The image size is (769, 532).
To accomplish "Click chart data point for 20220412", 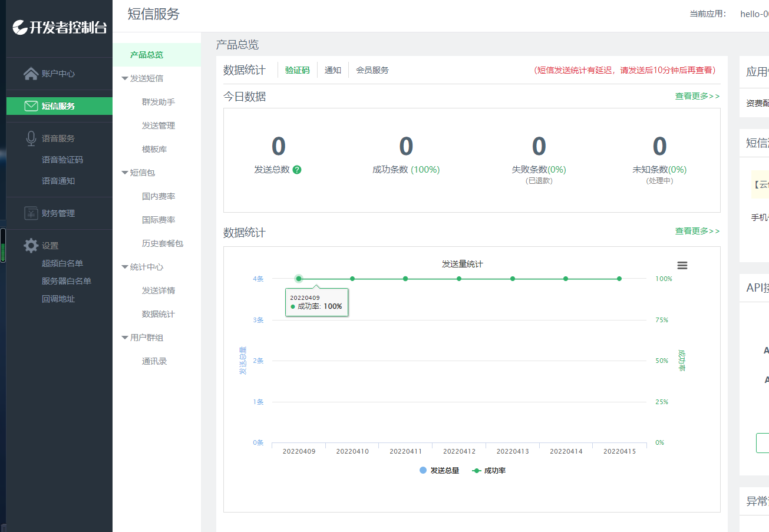I will pyautogui.click(x=459, y=279).
